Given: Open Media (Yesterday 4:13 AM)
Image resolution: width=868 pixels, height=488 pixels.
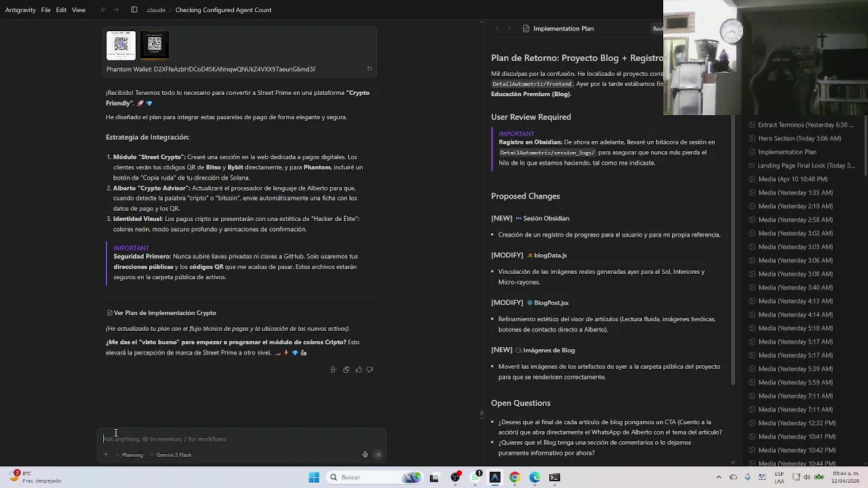Looking at the screenshot, I should pos(791,301).
